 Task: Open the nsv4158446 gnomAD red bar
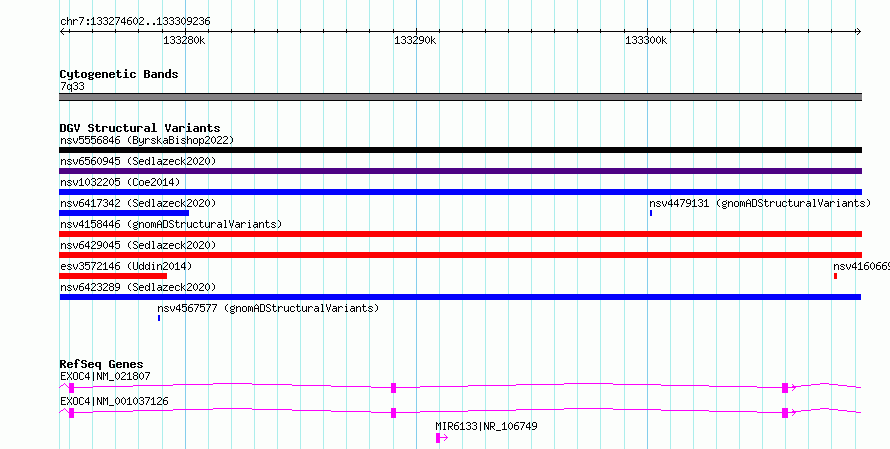coord(460,234)
